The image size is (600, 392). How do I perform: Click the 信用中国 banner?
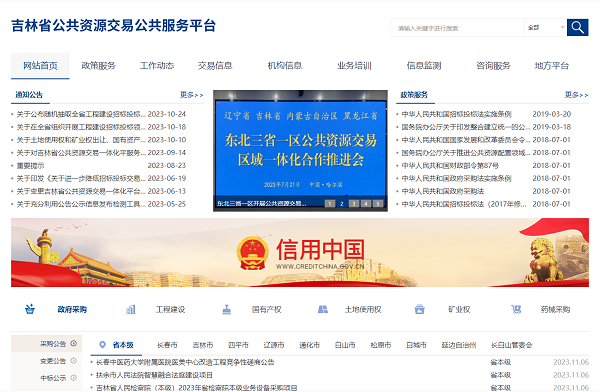click(x=300, y=253)
